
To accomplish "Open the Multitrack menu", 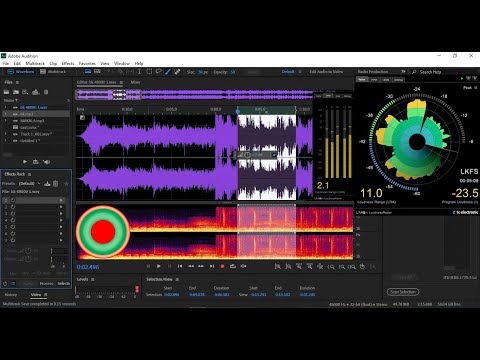I will pyautogui.click(x=35, y=63).
